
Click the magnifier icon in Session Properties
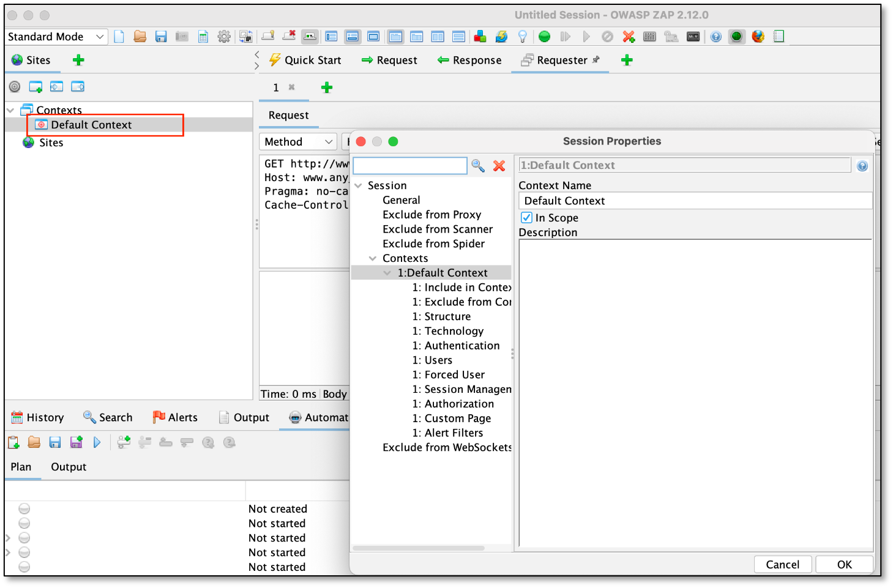tap(478, 166)
